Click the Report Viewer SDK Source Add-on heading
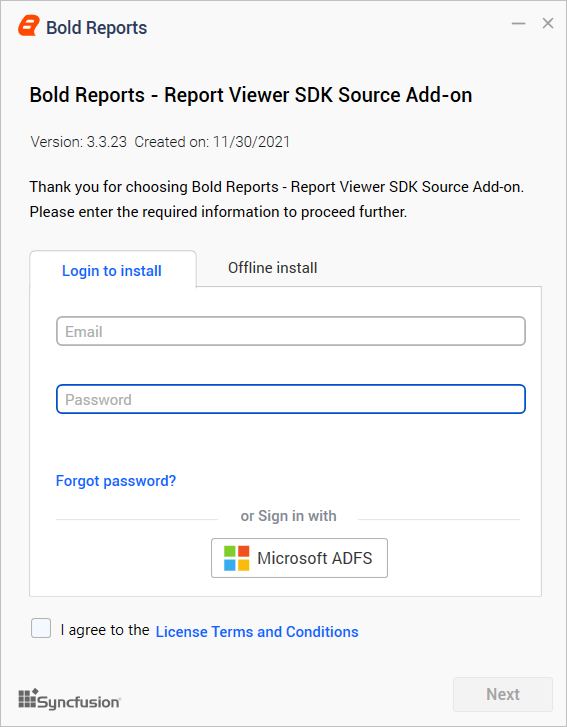This screenshot has width=567, height=727. coord(251,95)
